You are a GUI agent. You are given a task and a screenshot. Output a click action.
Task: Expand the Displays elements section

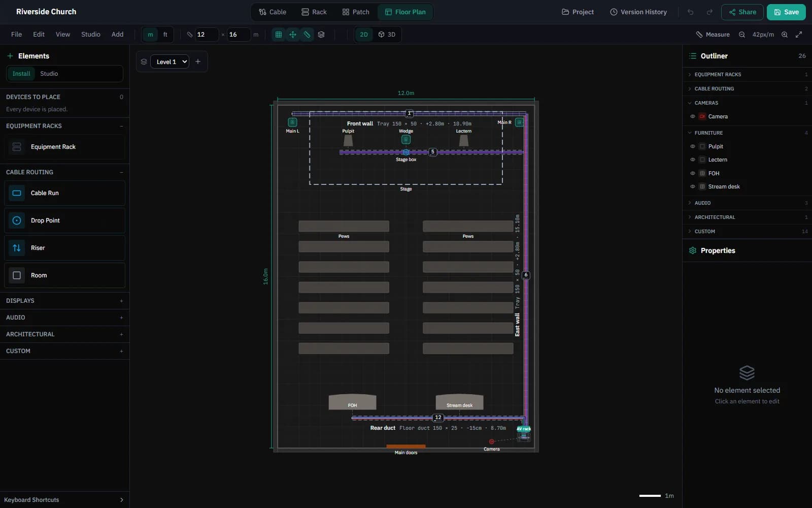(x=64, y=301)
